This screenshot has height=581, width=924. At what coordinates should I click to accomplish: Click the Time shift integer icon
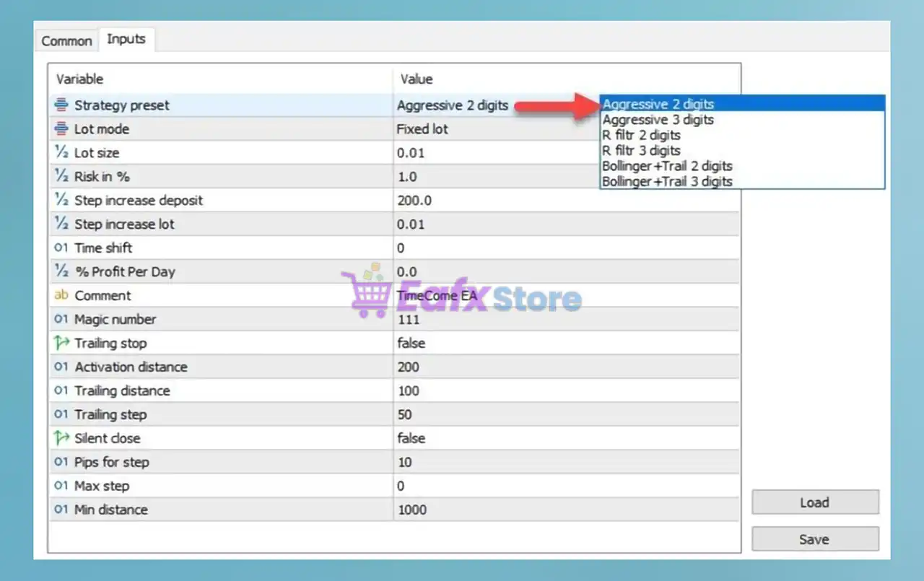[x=61, y=248]
